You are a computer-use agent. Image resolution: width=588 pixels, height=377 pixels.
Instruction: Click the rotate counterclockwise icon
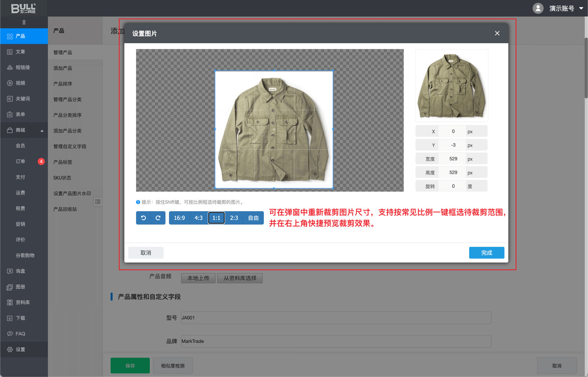pyautogui.click(x=143, y=218)
